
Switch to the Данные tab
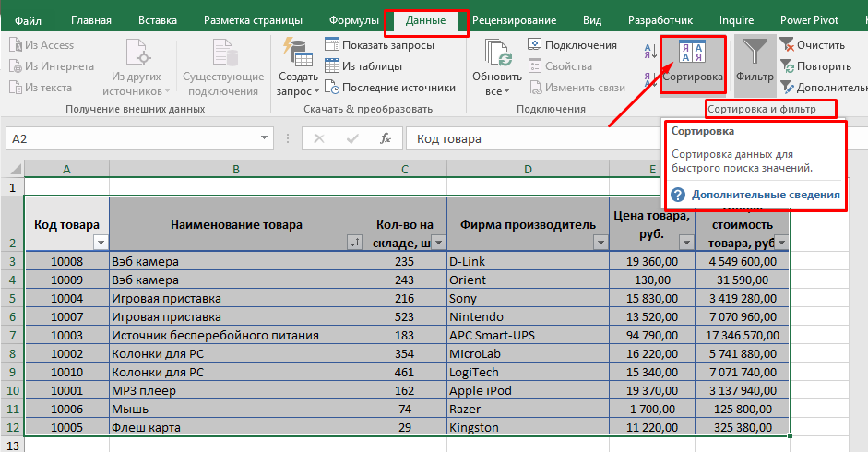[425, 20]
